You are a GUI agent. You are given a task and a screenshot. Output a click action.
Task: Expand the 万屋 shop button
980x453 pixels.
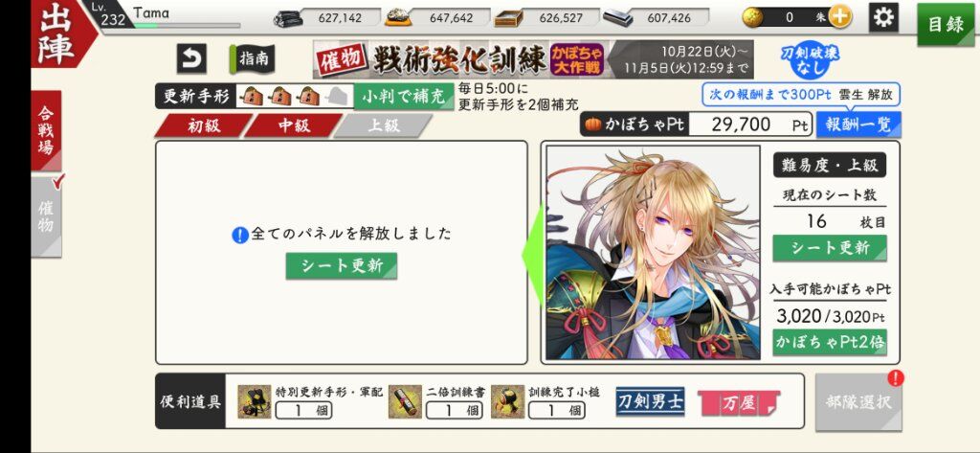(x=739, y=403)
